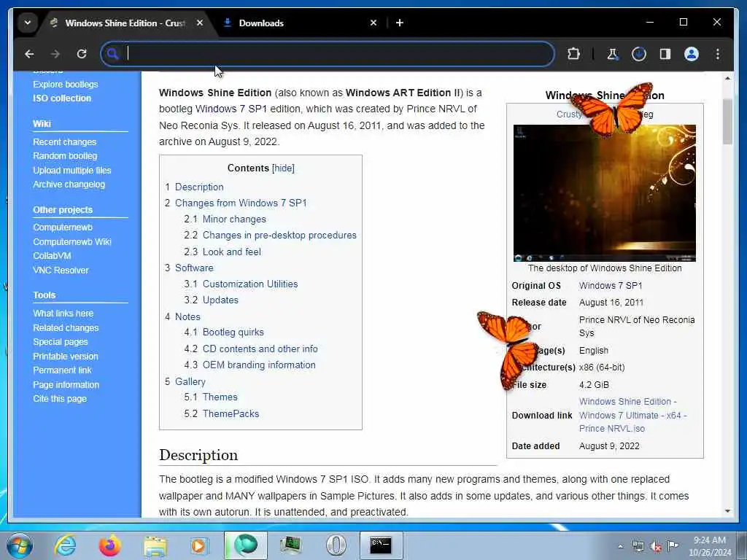The height and width of the screenshot is (560, 747).
Task: Jump to 2.3 Look and feel
Action: pyautogui.click(x=231, y=252)
